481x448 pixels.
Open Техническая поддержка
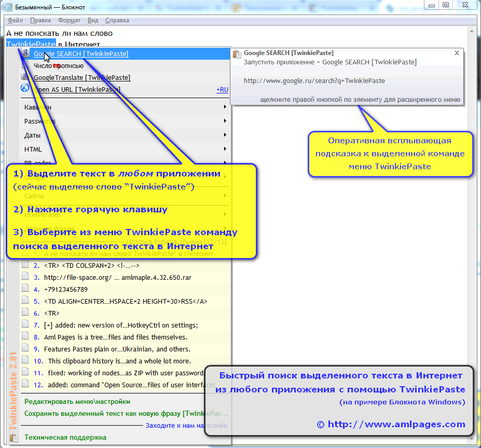[65, 437]
